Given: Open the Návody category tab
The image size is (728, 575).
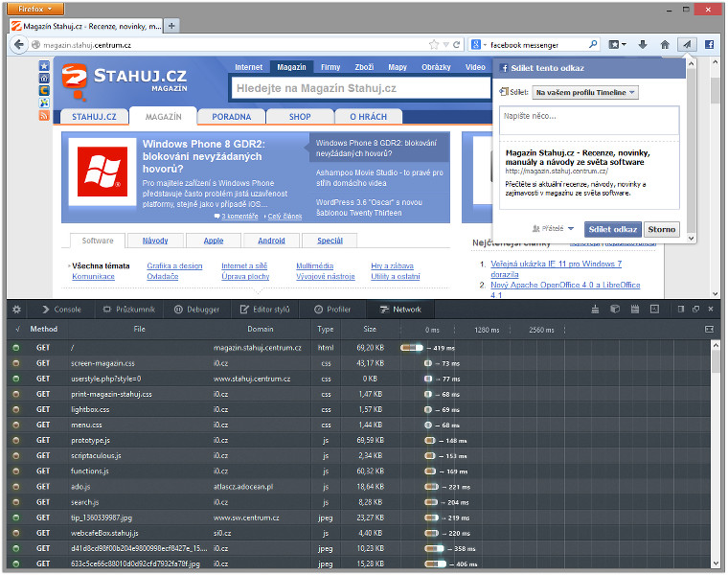Looking at the screenshot, I should coord(155,241).
